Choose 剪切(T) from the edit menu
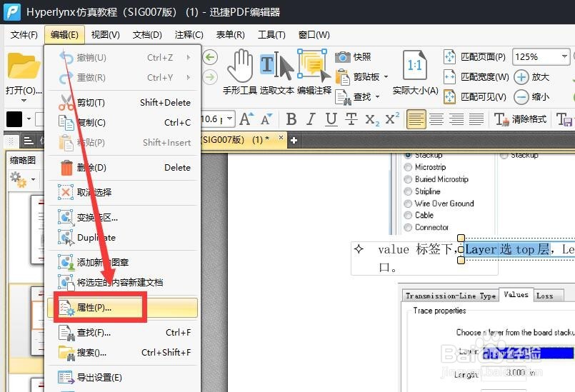 click(122, 103)
